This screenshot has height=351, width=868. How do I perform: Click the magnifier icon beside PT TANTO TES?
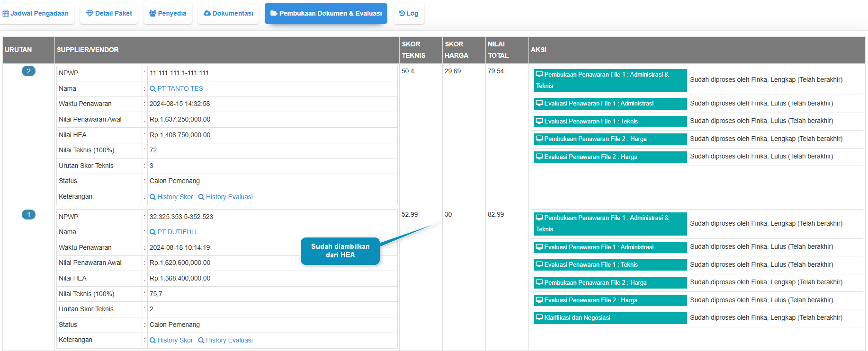152,88
